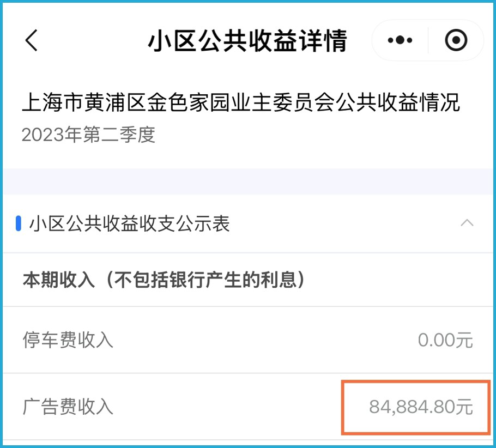Tap the 上海市黄浦区金色家园业主委员会 title
496x448 pixels.
[178, 102]
